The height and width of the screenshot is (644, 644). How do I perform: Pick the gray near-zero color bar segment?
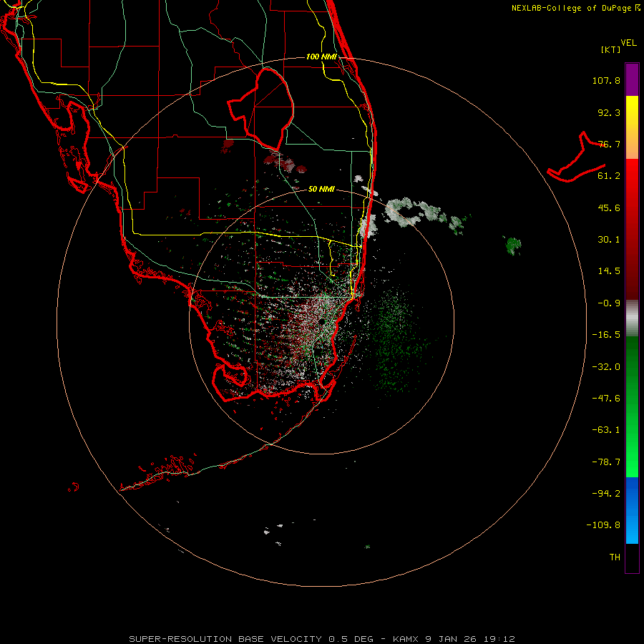[632, 318]
